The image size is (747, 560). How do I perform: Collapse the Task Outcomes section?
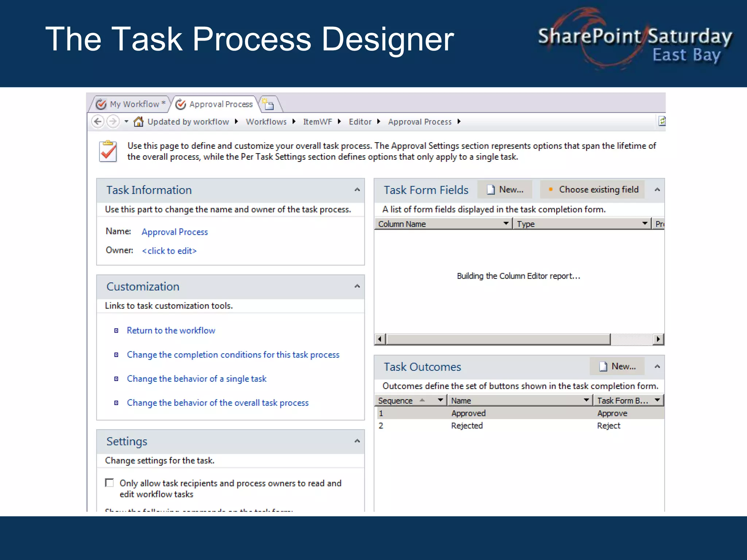coord(657,366)
